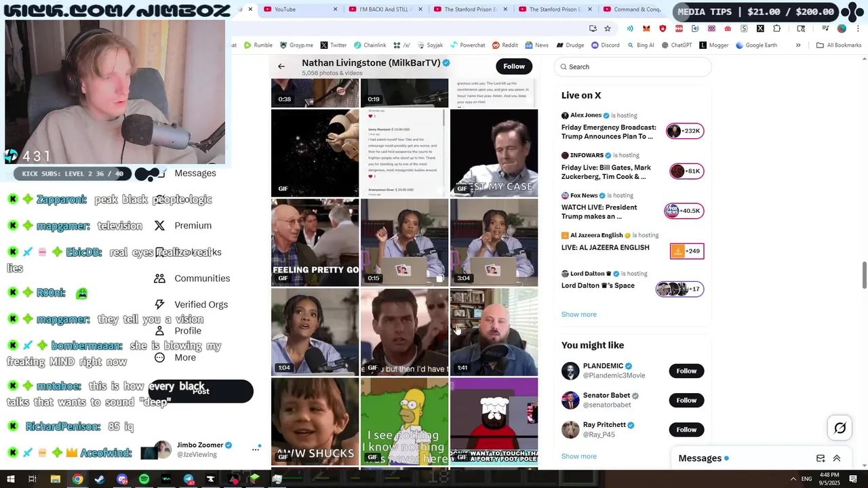The image size is (868, 488).
Task: Open the Discord bookmark
Action: (605, 45)
